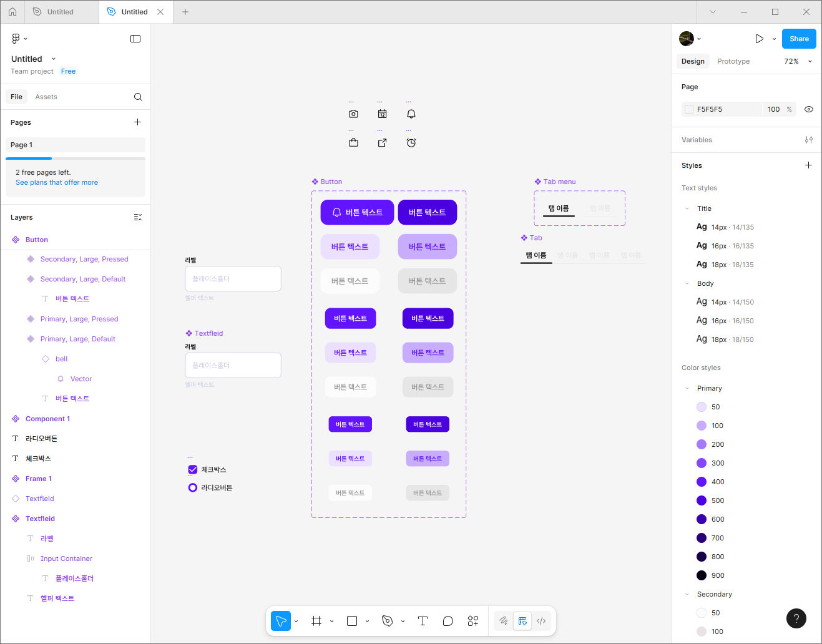Select the Frame tool
The image size is (822, 644).
pos(316,621)
